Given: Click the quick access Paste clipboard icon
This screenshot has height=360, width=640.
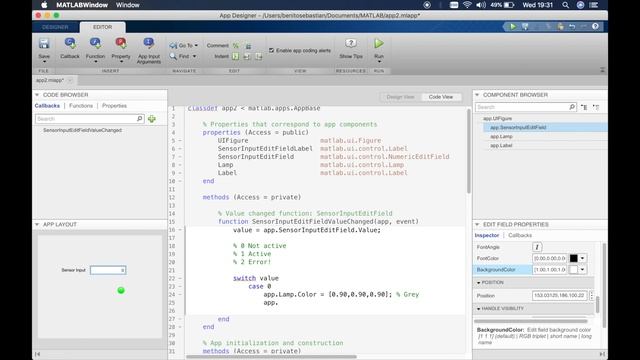Looking at the screenshot, I should (561, 27).
